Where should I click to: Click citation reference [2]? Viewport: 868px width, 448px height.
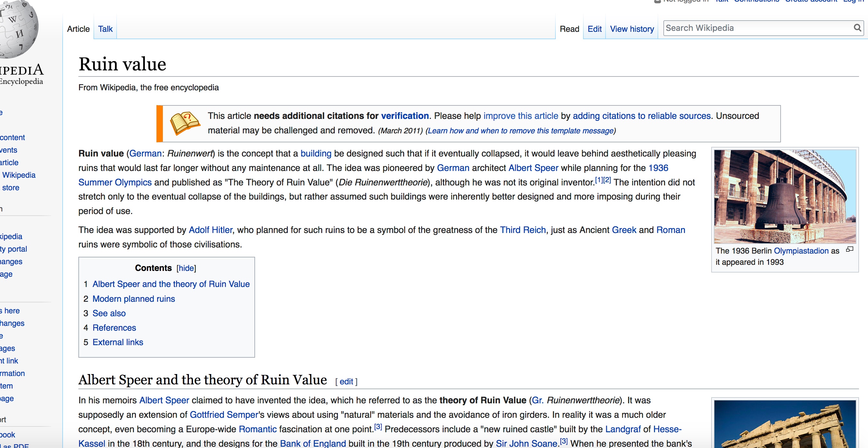(607, 180)
